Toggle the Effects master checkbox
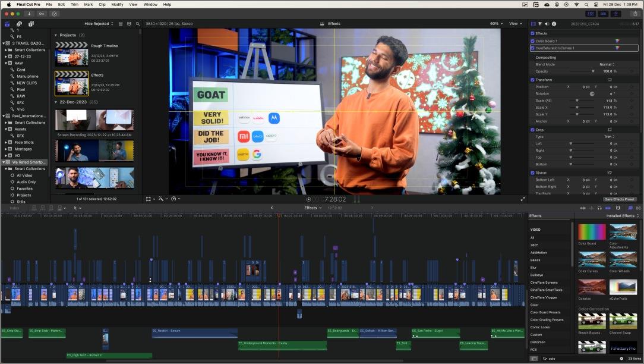Image resolution: width=644 pixels, height=364 pixels. [x=532, y=33]
